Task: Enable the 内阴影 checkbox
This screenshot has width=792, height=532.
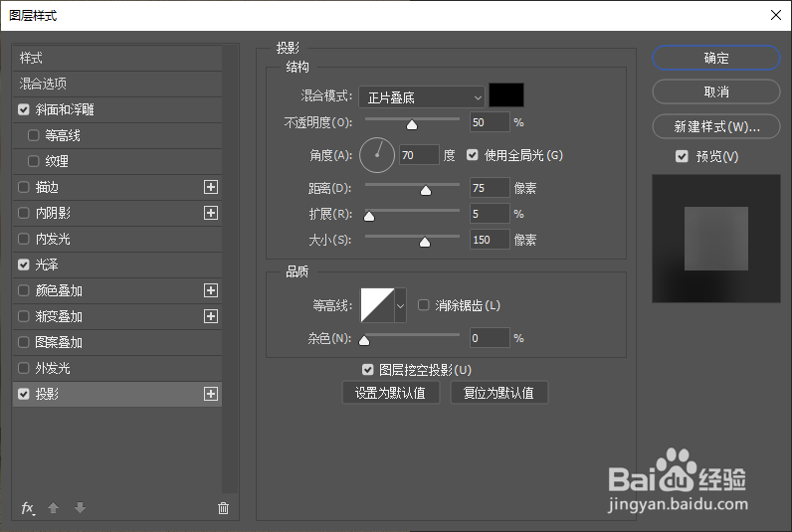Action: [24, 213]
